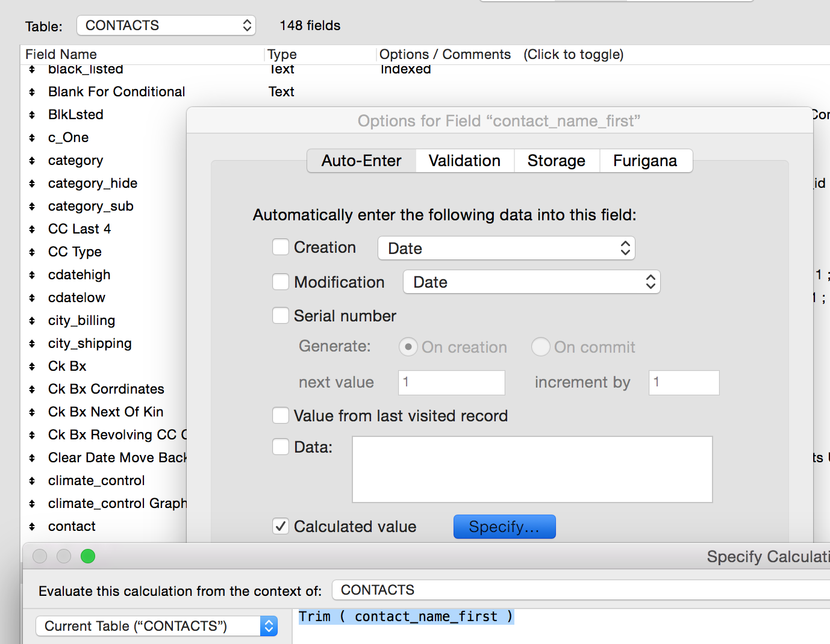830x644 pixels.
Task: Click the reorder handle beside climate_control
Action: (32, 481)
